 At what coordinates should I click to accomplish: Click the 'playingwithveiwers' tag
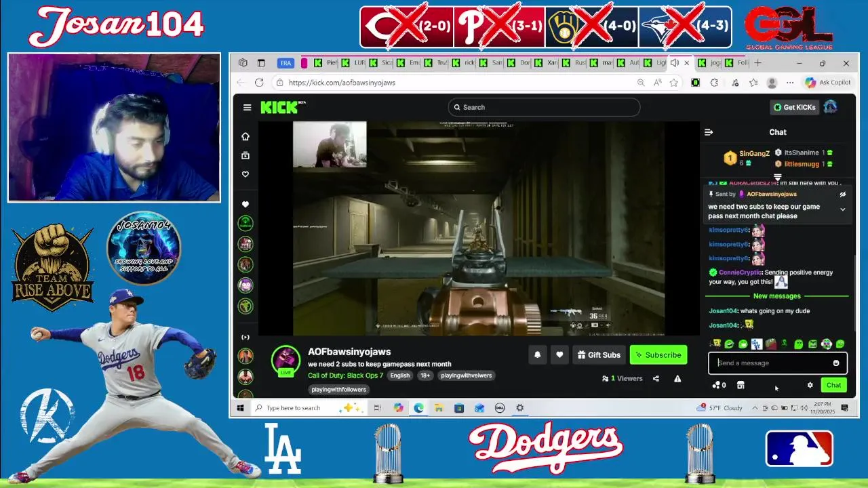[466, 375]
